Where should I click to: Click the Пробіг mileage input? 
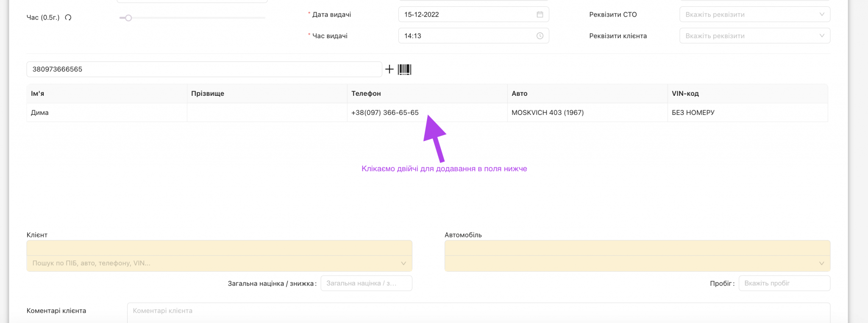pyautogui.click(x=784, y=283)
